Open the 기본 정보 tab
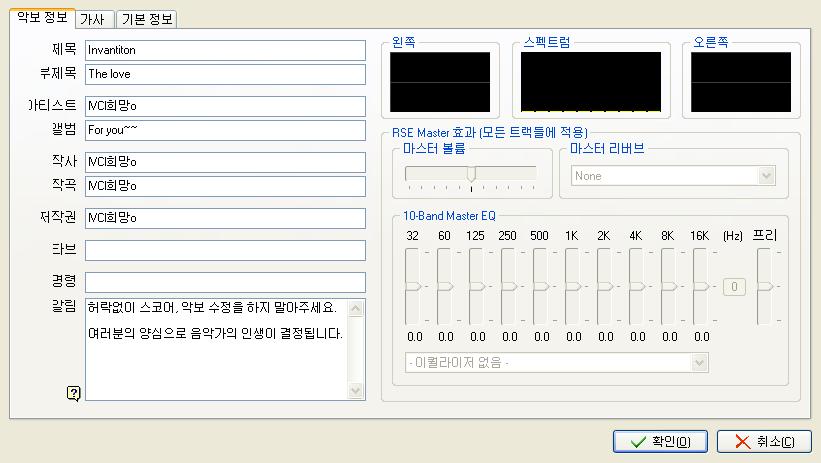This screenshot has width=821, height=463. click(x=147, y=19)
